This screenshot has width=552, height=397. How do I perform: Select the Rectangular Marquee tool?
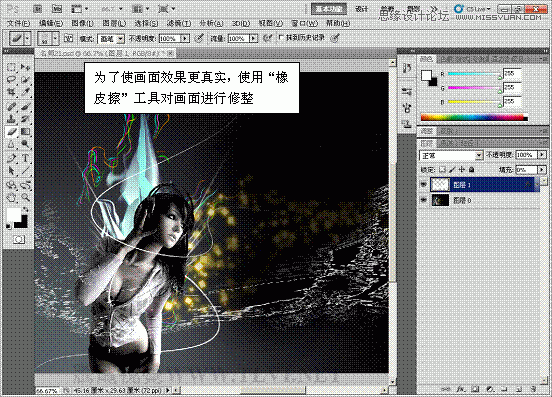pyautogui.click(x=12, y=67)
